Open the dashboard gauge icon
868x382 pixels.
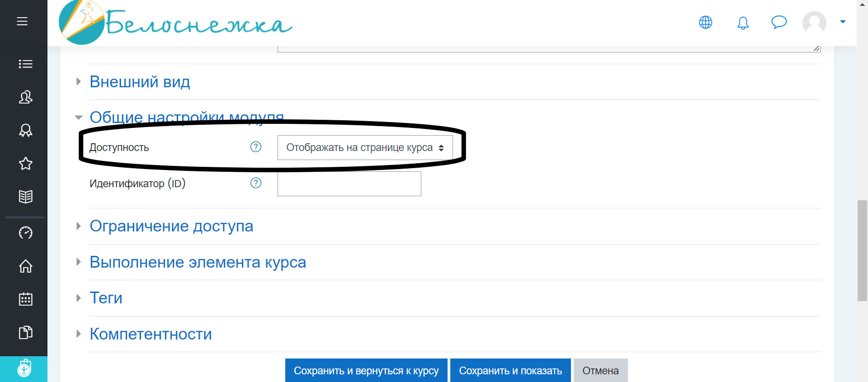coord(25,233)
